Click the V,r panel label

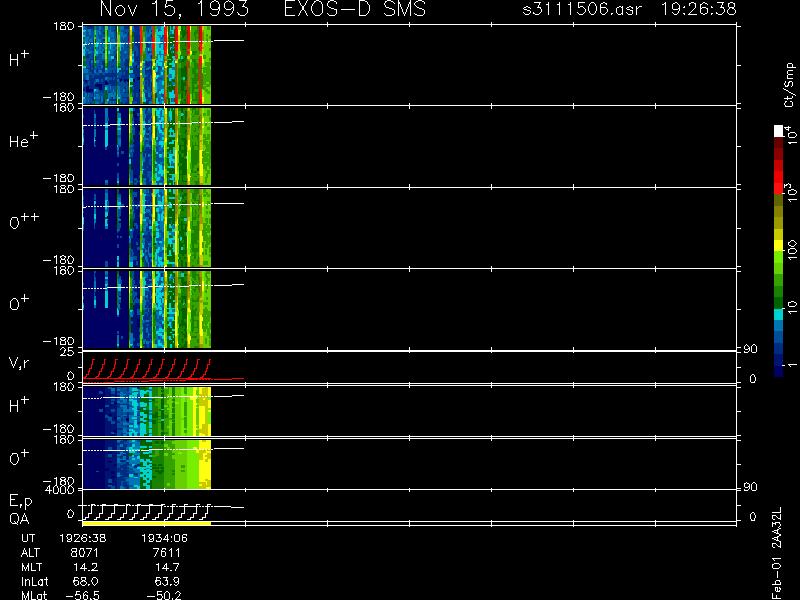19,364
